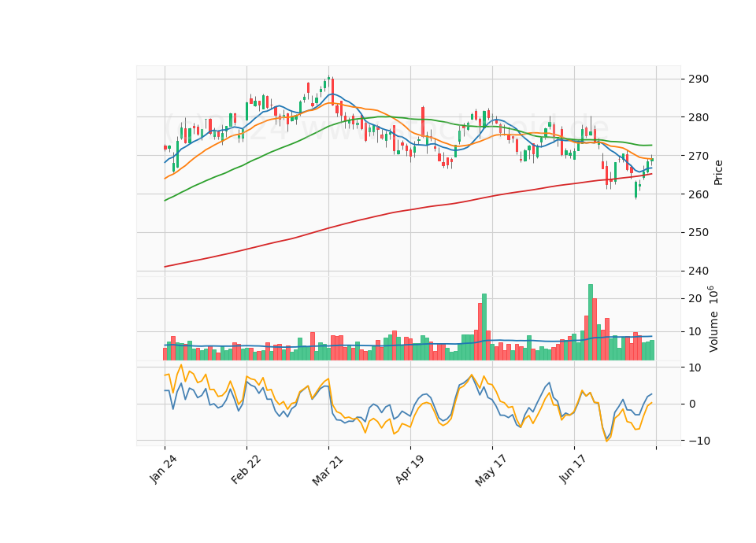Image resolution: width=756 pixels, height=543 pixels.
Task: Select the Jun 17 date label
Action: tap(573, 469)
